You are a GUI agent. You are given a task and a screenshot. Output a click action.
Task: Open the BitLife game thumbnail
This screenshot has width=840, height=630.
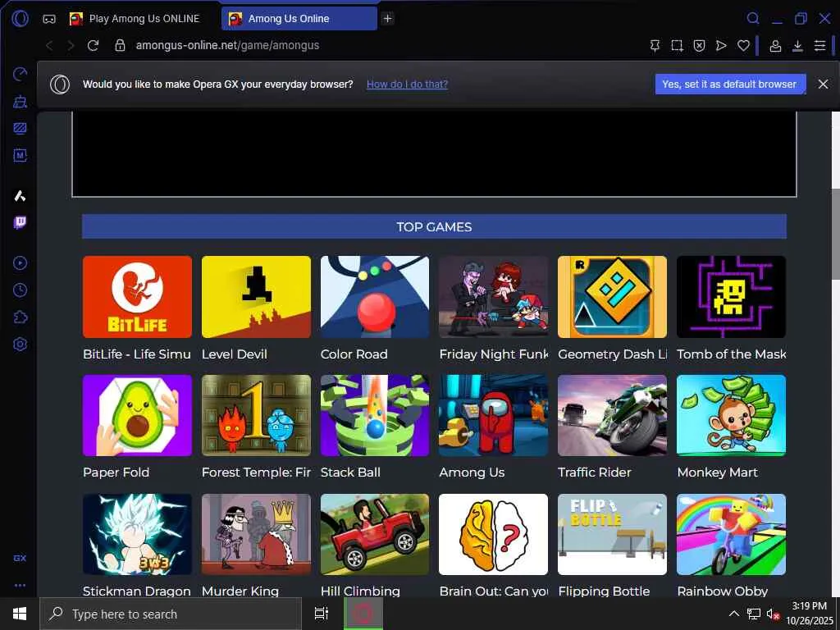[137, 297]
